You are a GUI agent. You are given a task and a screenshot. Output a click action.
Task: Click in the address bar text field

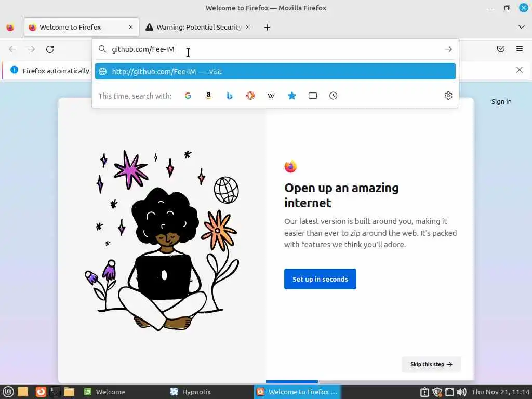275,49
